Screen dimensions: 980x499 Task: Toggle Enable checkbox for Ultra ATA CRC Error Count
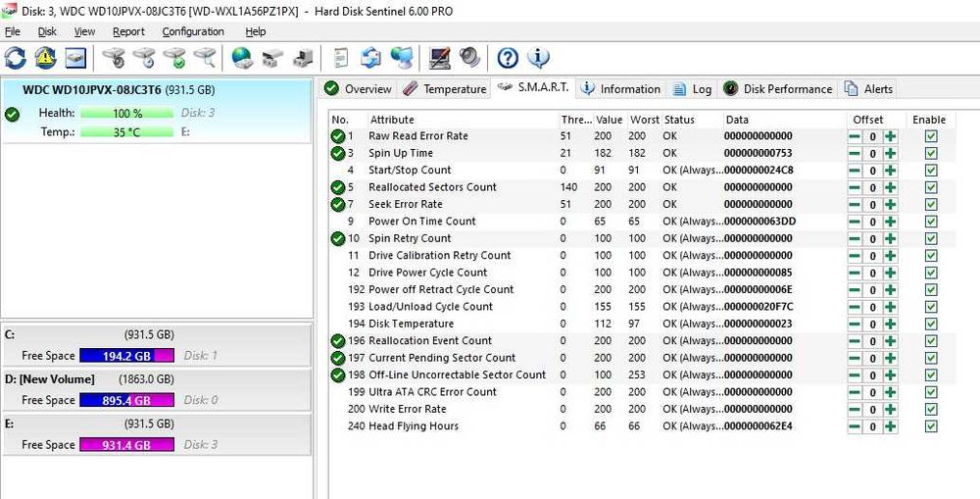point(931,392)
